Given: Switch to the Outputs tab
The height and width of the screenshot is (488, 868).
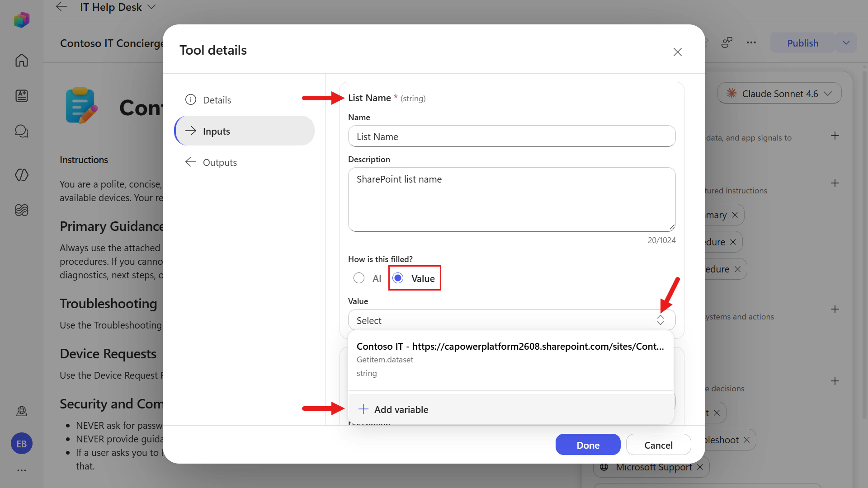Looking at the screenshot, I should pos(244,162).
